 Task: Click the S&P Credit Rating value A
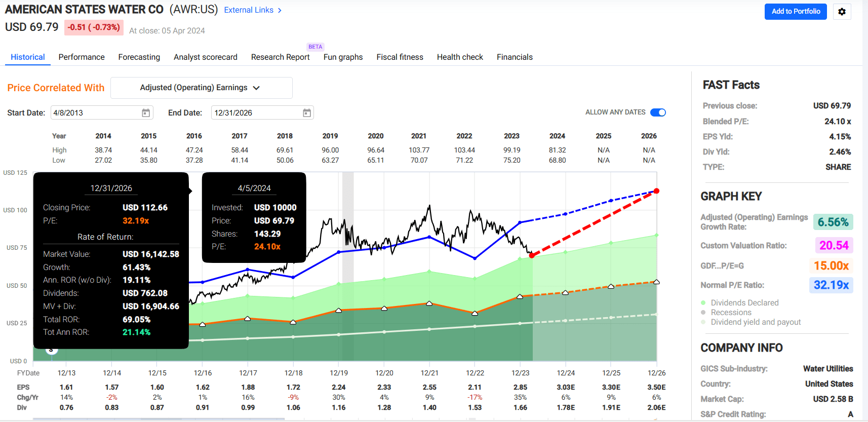point(850,414)
